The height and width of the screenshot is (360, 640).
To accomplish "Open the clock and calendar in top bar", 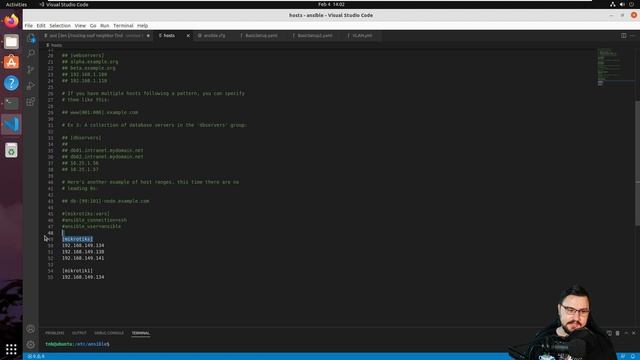I will [331, 4].
